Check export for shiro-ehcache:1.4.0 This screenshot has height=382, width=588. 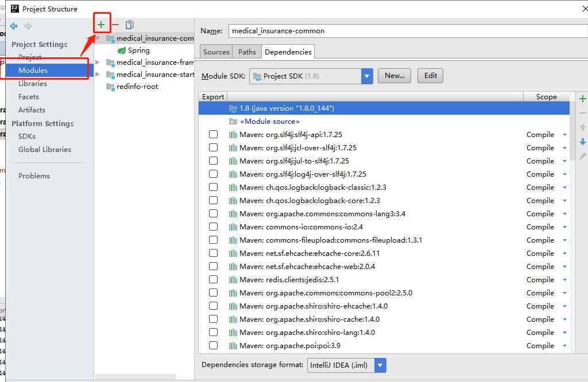click(214, 306)
